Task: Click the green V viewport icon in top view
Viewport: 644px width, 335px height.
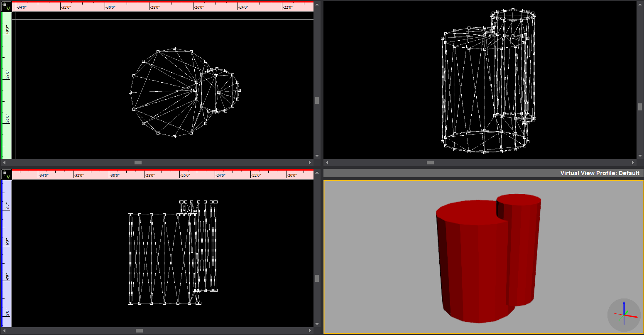Action: (x=8, y=8)
